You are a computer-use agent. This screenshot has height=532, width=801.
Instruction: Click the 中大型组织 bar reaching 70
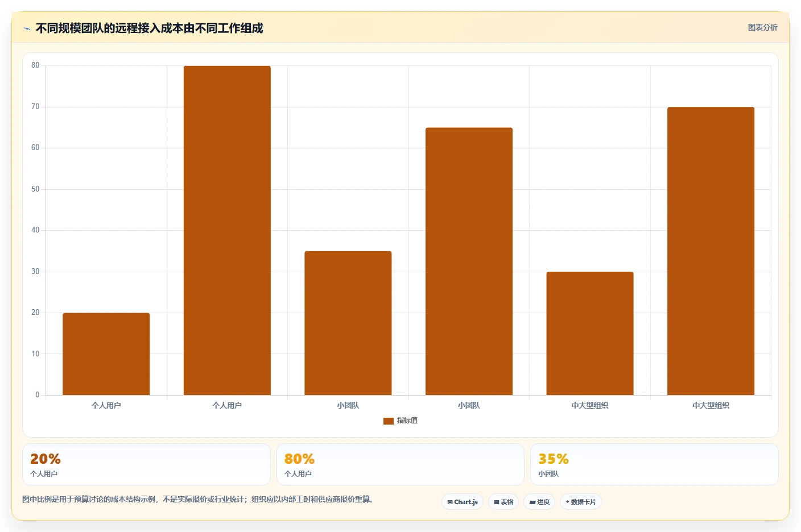point(711,251)
